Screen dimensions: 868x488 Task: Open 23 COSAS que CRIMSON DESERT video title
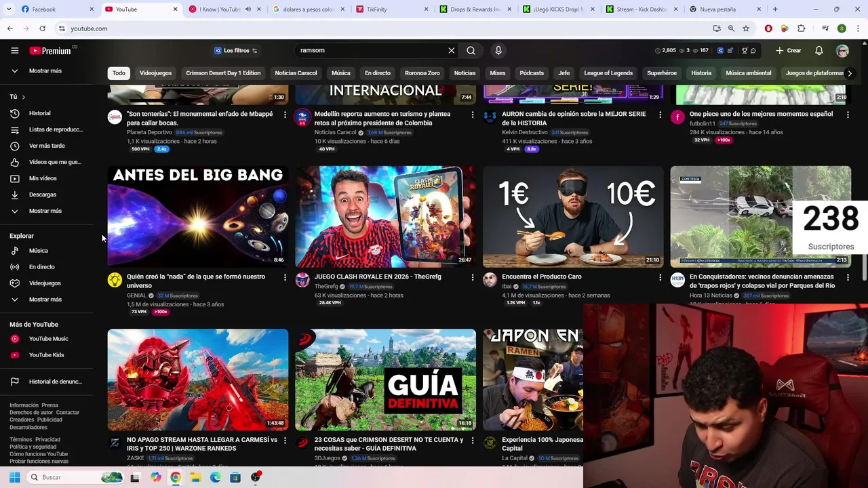click(389, 444)
